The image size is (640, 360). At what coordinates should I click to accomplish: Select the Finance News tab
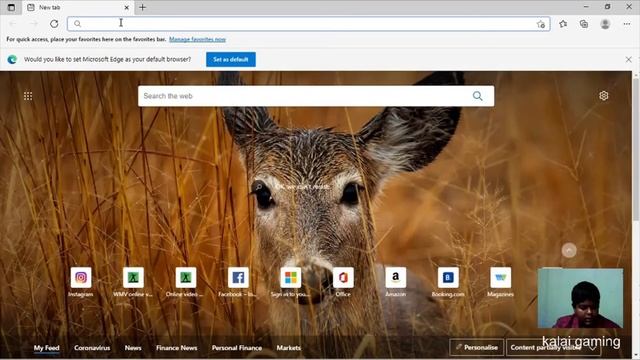[x=177, y=348]
